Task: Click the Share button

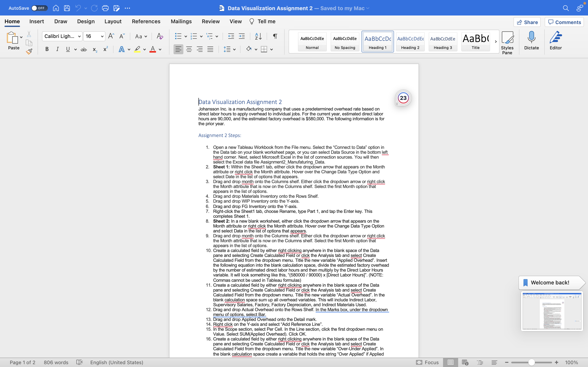Action: point(527,22)
